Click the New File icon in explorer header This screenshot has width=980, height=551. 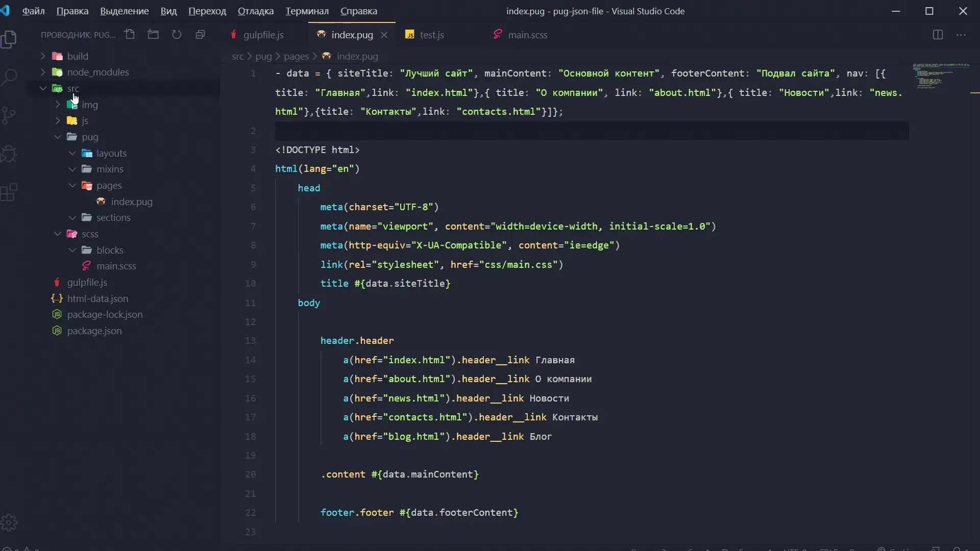tap(130, 35)
